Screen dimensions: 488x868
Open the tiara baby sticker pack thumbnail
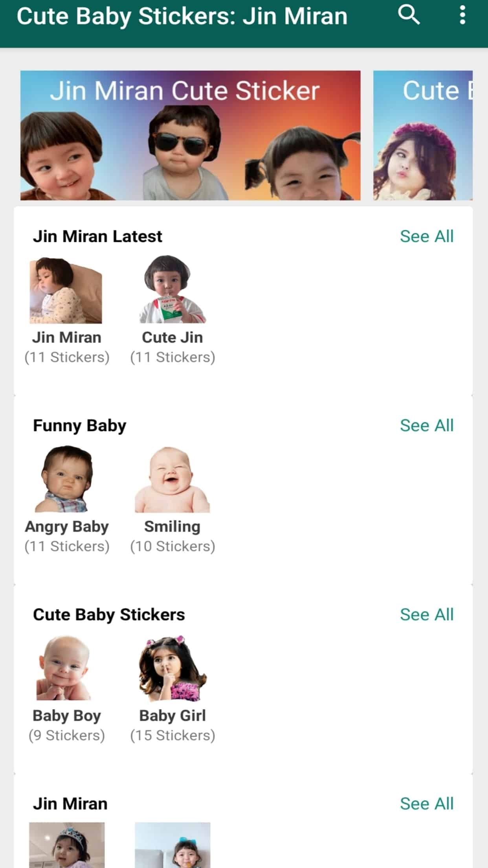click(x=67, y=845)
